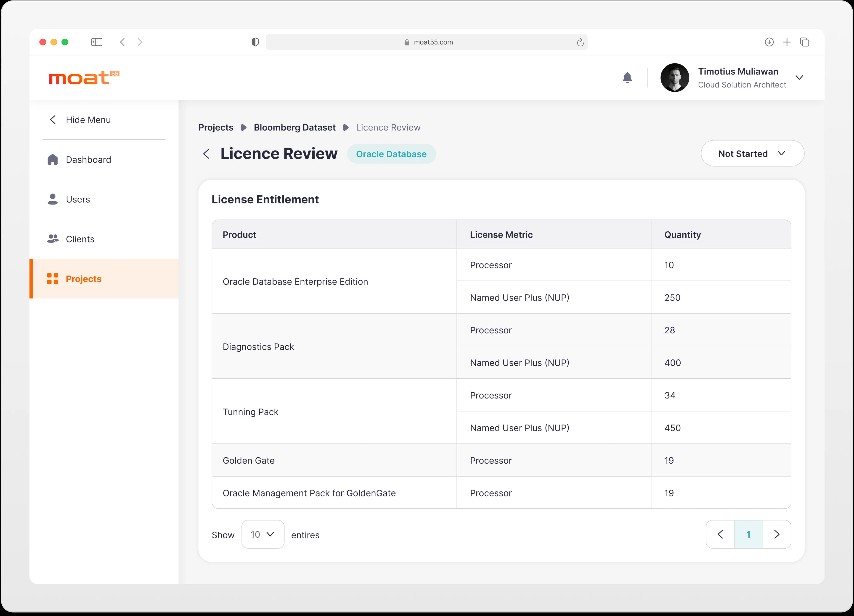Click the Dashboard home icon
The image size is (854, 616).
coord(53,159)
